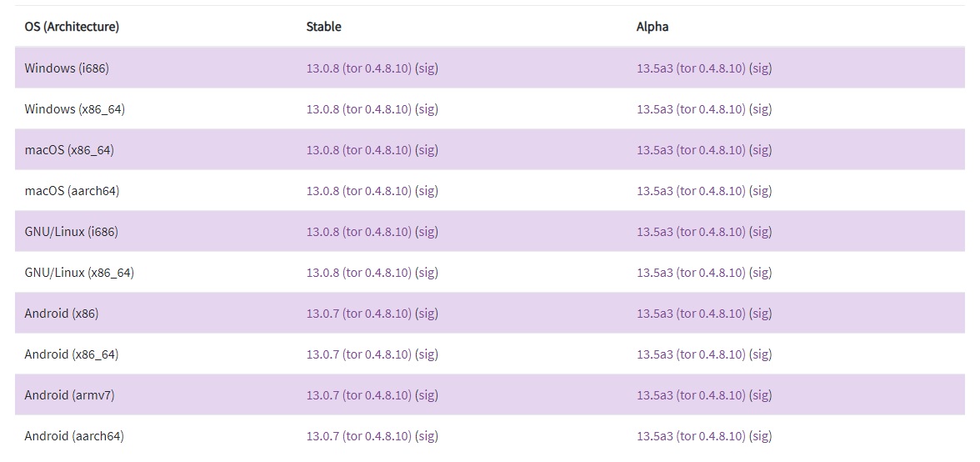This screenshot has width=980, height=462.
Task: Download GNU/Linux x86_64 stable 13.0.8
Action: (358, 273)
